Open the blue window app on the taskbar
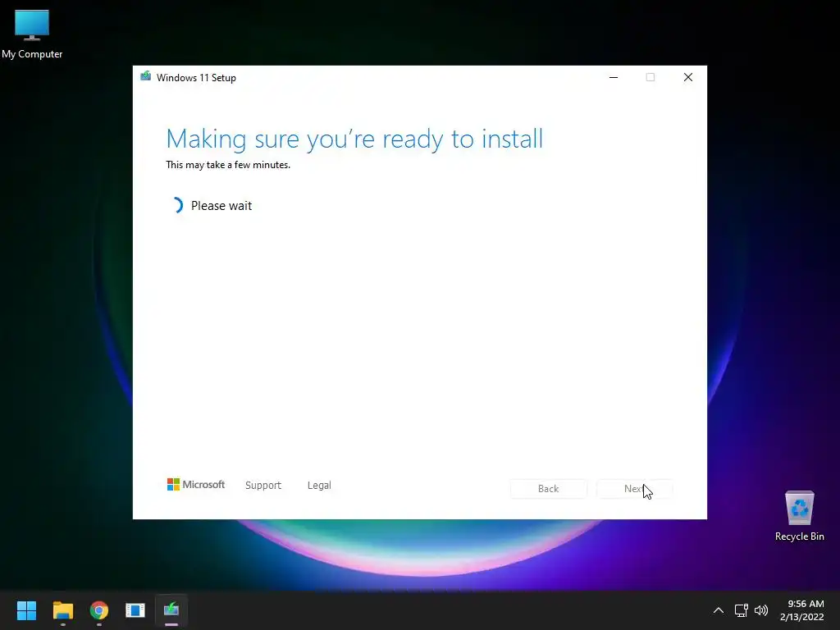Screen dimensions: 840x630 tap(135, 610)
